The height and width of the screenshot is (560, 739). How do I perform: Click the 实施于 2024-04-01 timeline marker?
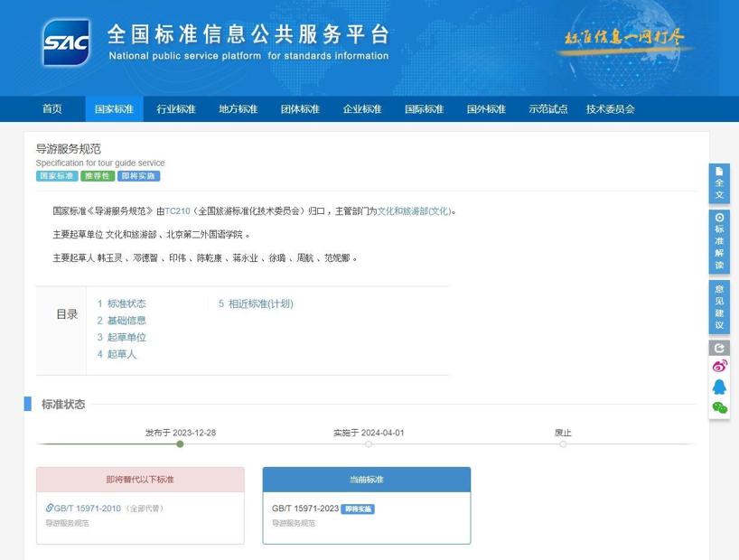369,443
